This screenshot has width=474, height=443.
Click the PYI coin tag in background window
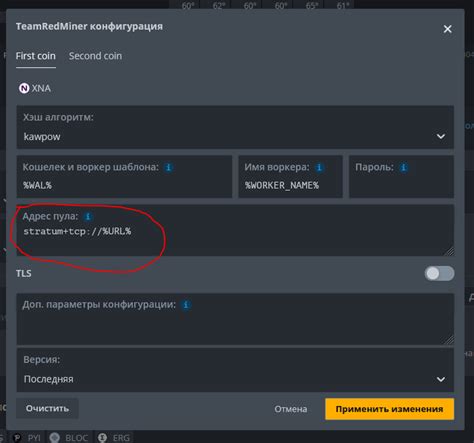(27, 438)
